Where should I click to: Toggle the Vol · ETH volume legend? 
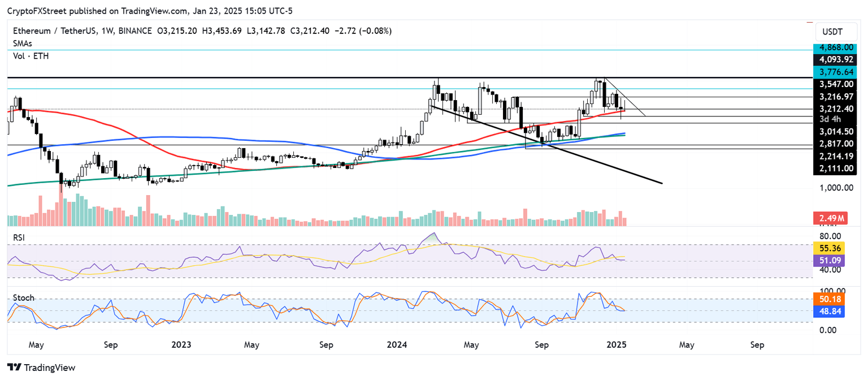pyautogui.click(x=31, y=56)
